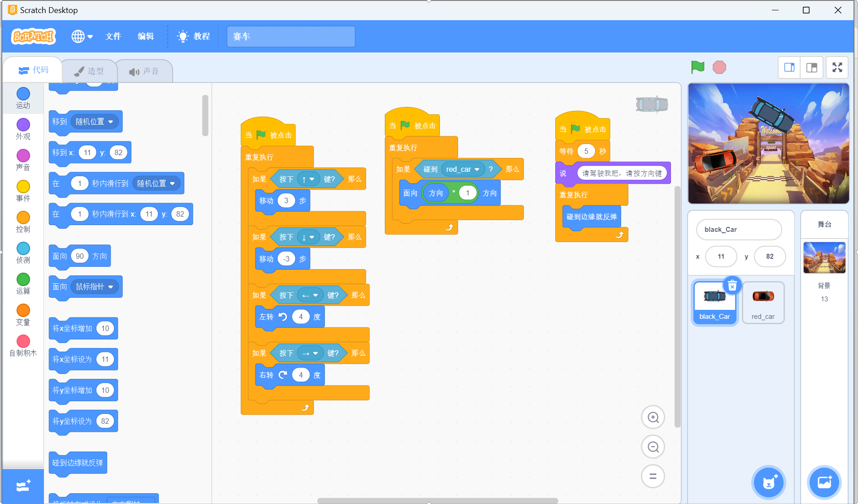
Task: Click the workspace horizontal scrollbar
Action: pyautogui.click(x=437, y=500)
